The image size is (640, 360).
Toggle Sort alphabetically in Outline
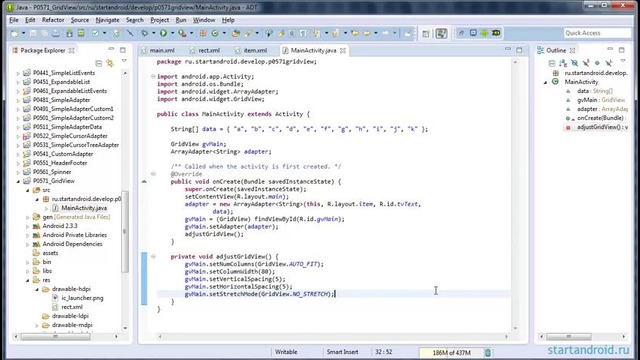pyautogui.click(x=563, y=63)
